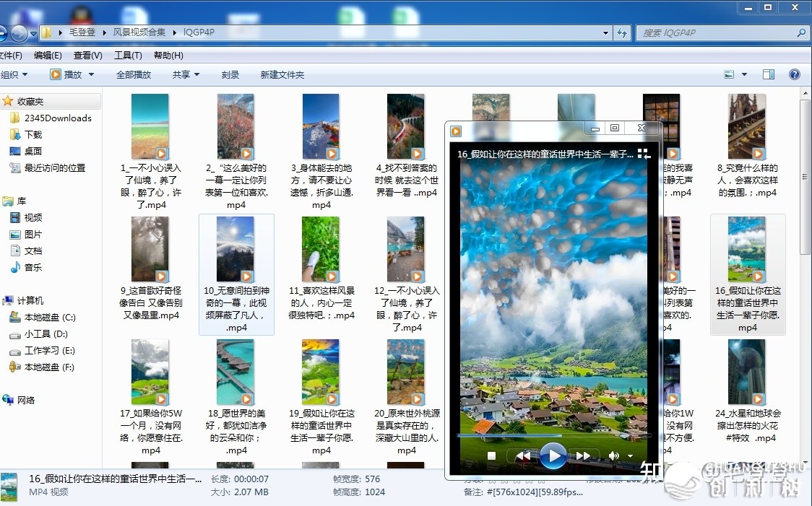
Task: Toggle the preview pane icon
Action: [x=769, y=74]
